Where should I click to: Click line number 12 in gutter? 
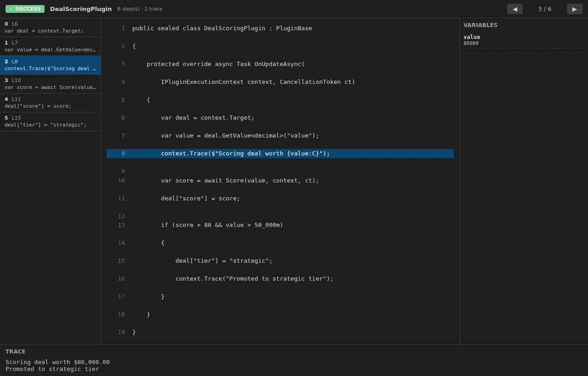(121, 216)
